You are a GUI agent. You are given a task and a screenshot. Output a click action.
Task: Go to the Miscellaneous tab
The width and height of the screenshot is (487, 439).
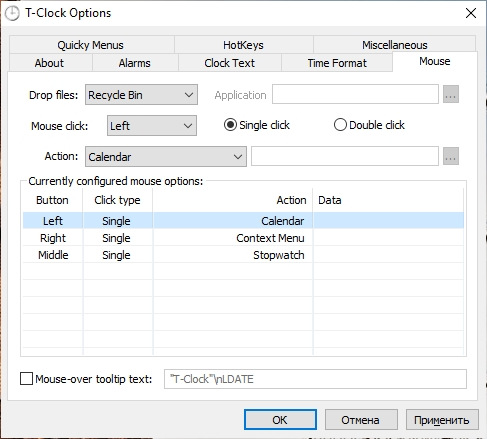(395, 45)
